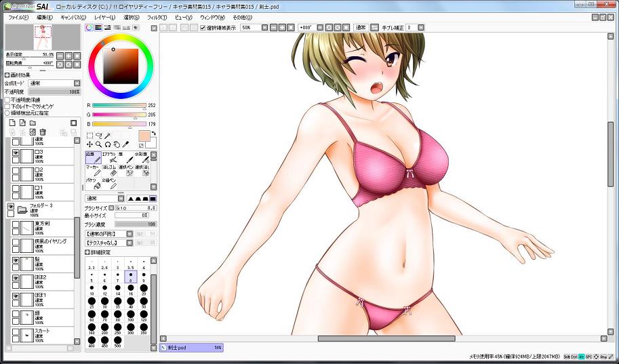This screenshot has width=619, height=364.
Task: Toggle 選択領域表示 checkbox in toolbar
Action: pyautogui.click(x=203, y=28)
